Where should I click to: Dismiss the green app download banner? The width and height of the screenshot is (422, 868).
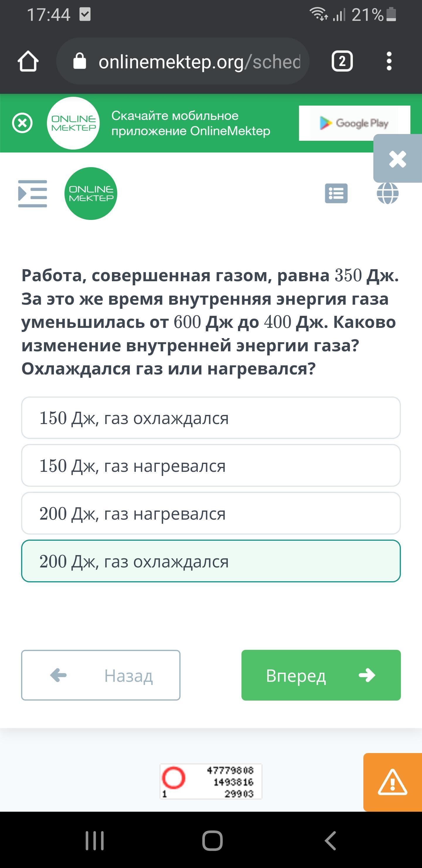coord(22,123)
